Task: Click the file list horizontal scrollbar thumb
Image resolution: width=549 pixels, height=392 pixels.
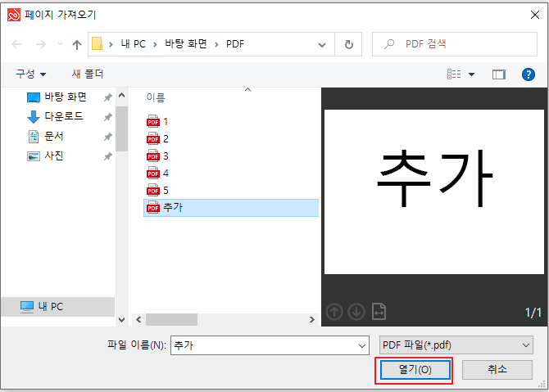Action: 171,320
